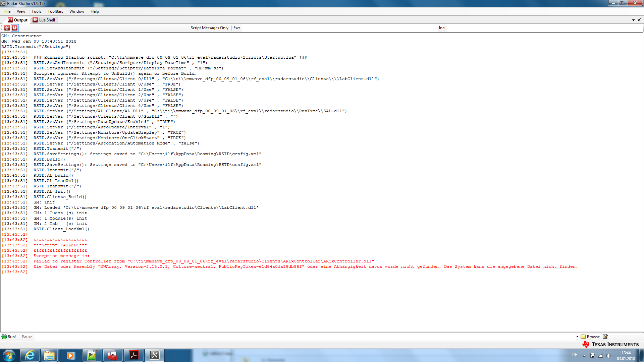Screen dimensions: 644x362
Task: Click the 'GM: 2 Tab (s) init' line
Action: [x=60, y=224]
